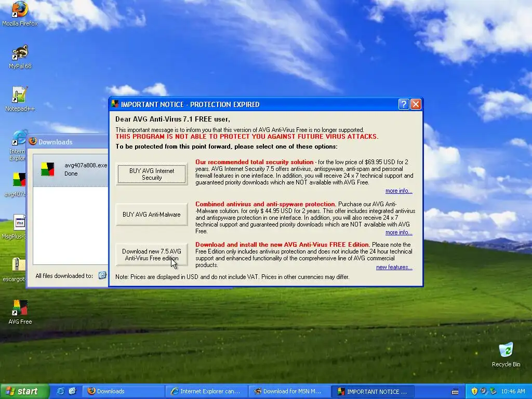Viewport: 532px width, 399px height.
Task: Click the Firefox icon in Downloads title bar
Action: click(33, 141)
